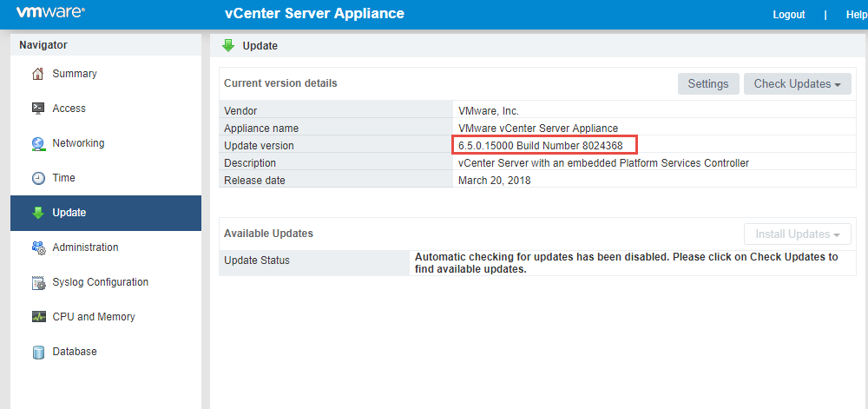Click the Time clock icon
The image size is (868, 409).
pos(37,178)
